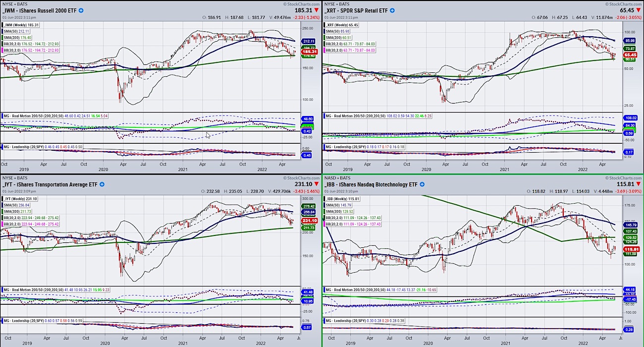Toggle the SMA(50) overlay legend on IWM chart
644x347 pixels.
click(15, 31)
